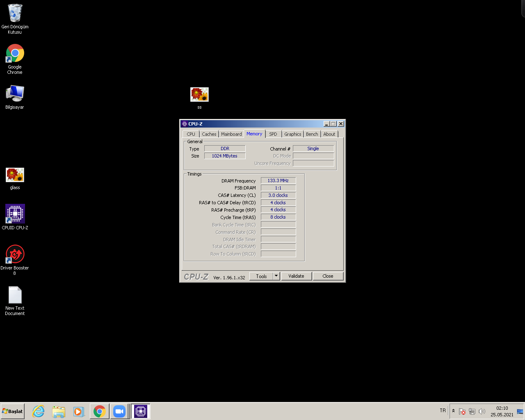Click the '133.3 MHz' DRAM frequency value

(278, 180)
